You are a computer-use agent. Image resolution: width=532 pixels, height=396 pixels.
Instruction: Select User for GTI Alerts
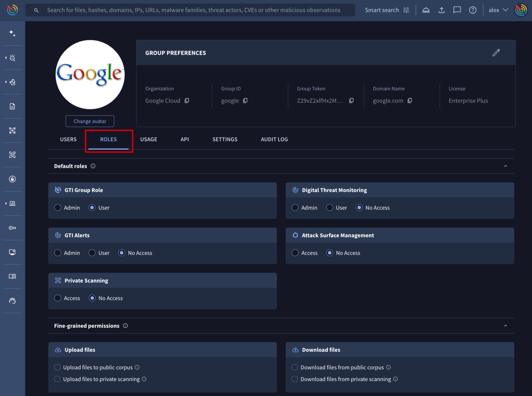point(92,253)
